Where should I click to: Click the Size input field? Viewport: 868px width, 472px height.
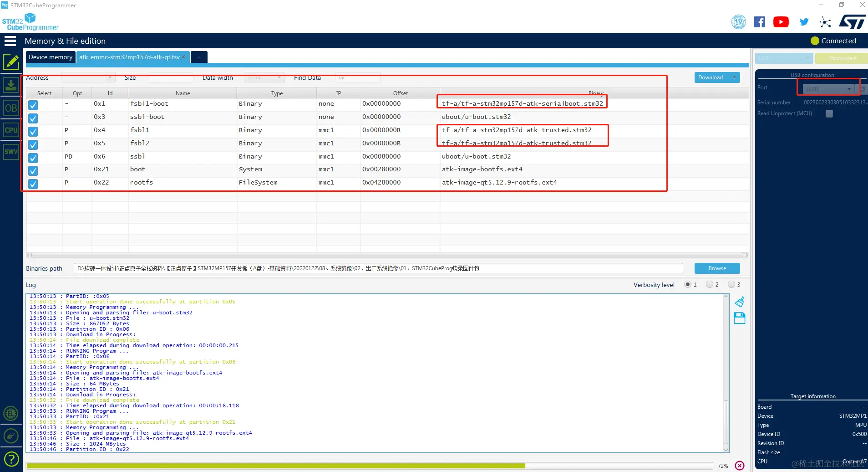(x=171, y=78)
